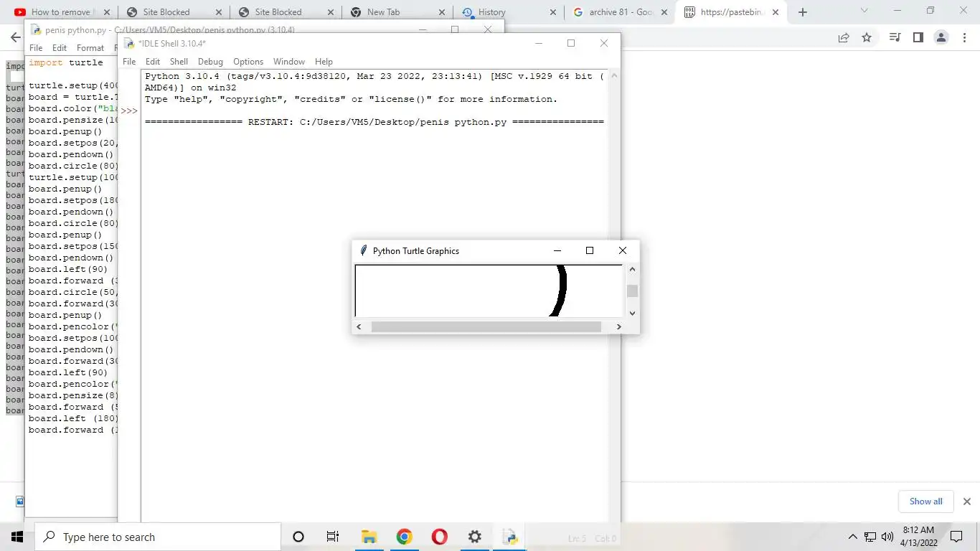
Task: Open Opera browser from taskbar
Action: (439, 537)
